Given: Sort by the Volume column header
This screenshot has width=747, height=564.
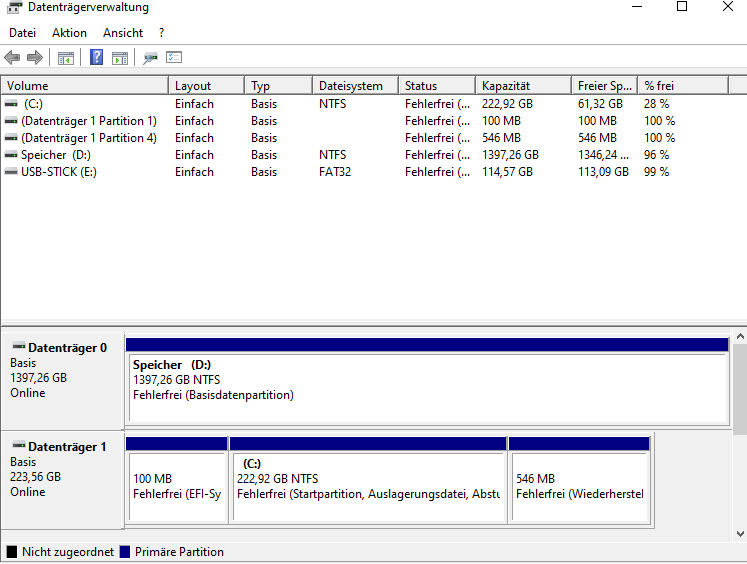Looking at the screenshot, I should 85,86.
